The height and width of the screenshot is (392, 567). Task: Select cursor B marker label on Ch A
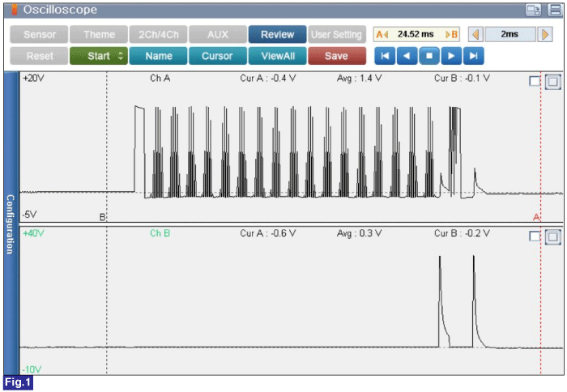102,217
